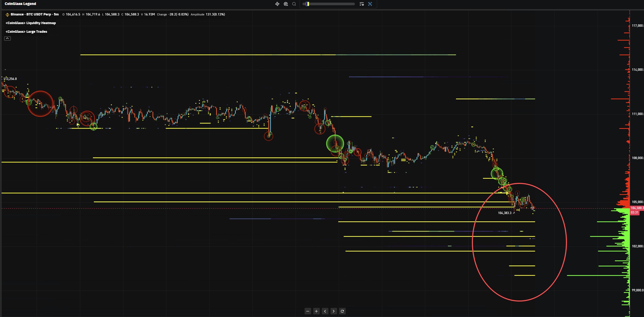Click Binance BTC USDT Perp symbol title
Image resolution: width=644 pixels, height=317 pixels.
(x=34, y=14)
